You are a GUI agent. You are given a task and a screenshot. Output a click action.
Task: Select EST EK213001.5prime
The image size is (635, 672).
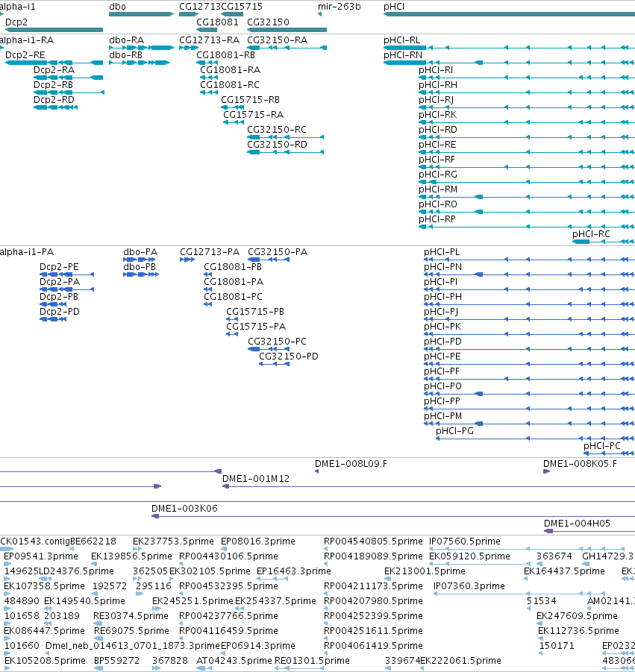[x=425, y=571]
